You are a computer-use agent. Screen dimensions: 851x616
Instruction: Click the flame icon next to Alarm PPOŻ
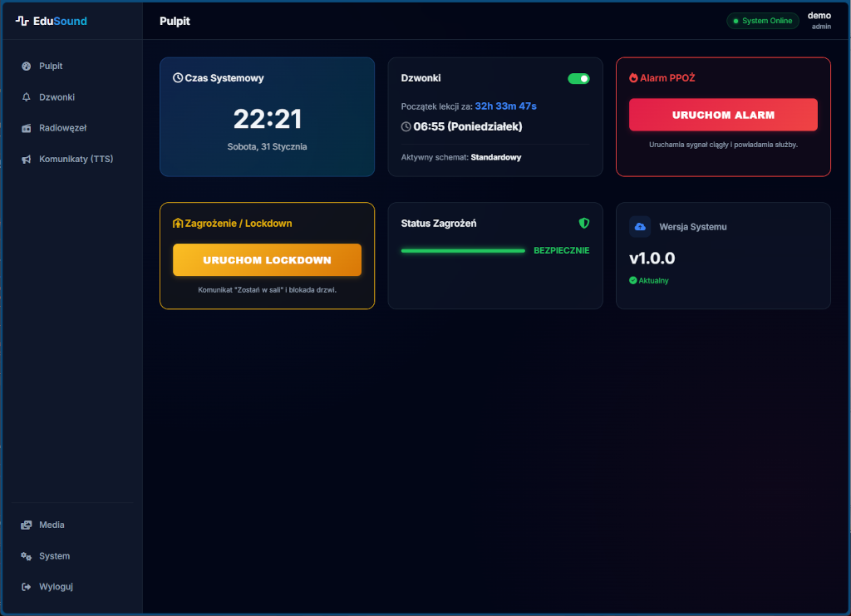coord(633,78)
